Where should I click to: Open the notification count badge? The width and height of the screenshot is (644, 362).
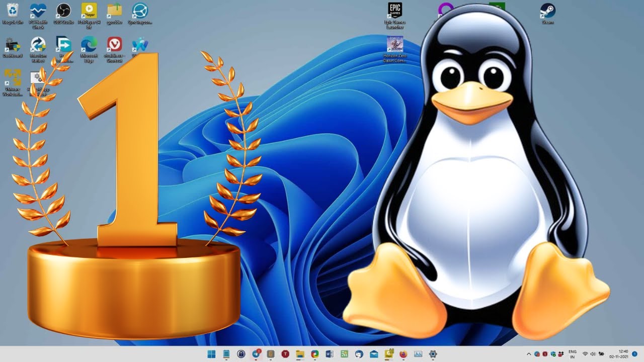634,354
